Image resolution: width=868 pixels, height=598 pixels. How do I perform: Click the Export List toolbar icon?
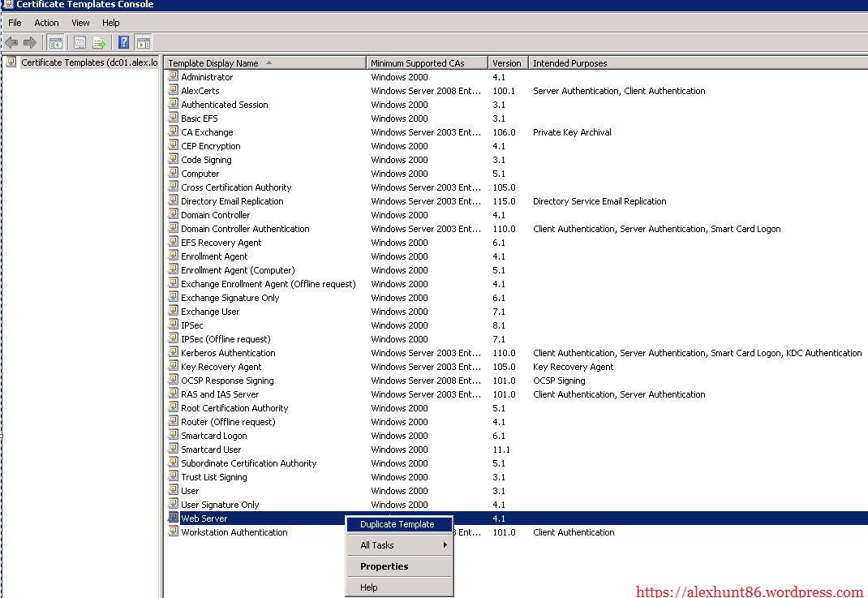coord(99,42)
